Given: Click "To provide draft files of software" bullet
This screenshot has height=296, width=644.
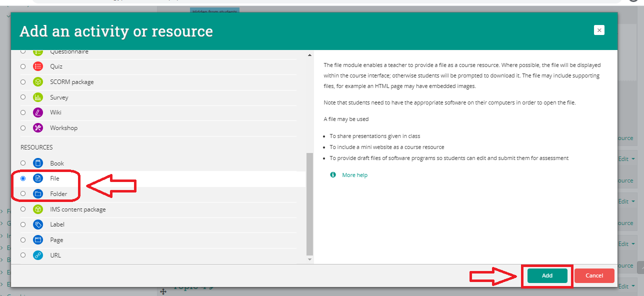Looking at the screenshot, I should pos(449,158).
